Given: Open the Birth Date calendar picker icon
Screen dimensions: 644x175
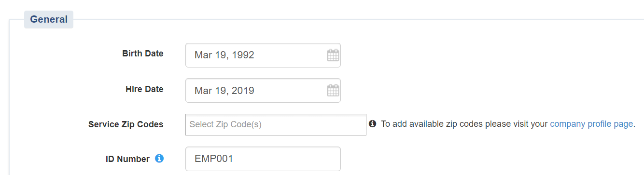Looking at the screenshot, I should (333, 55).
